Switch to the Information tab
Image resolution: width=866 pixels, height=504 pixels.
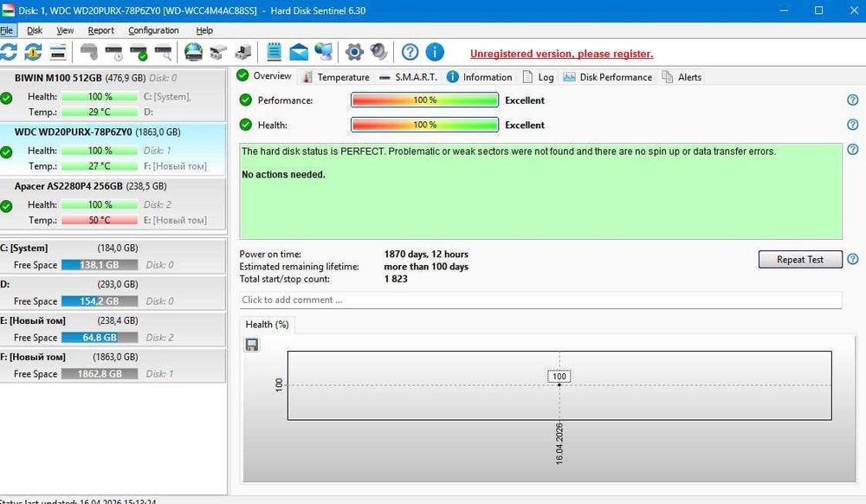tap(480, 77)
